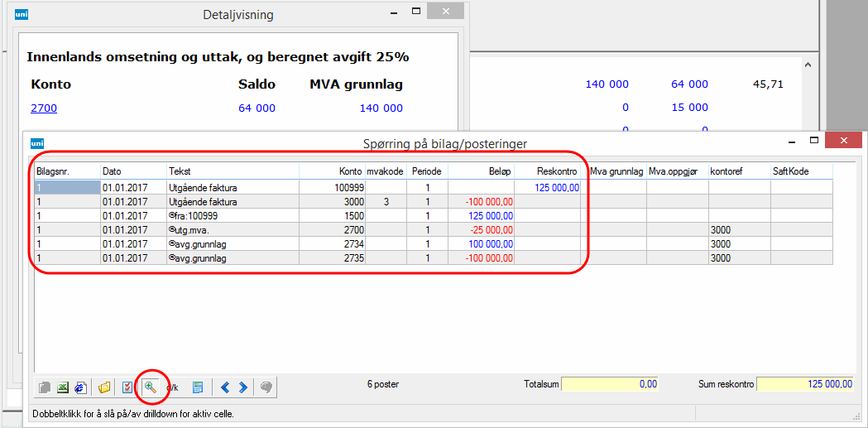
Task: Toggle the d/k debit-credit display
Action: coord(173,387)
